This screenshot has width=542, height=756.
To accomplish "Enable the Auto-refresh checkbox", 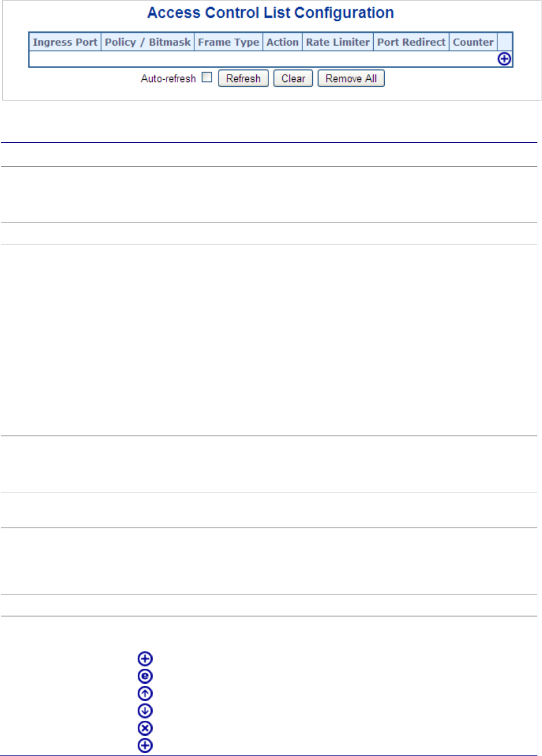I will (x=207, y=77).
